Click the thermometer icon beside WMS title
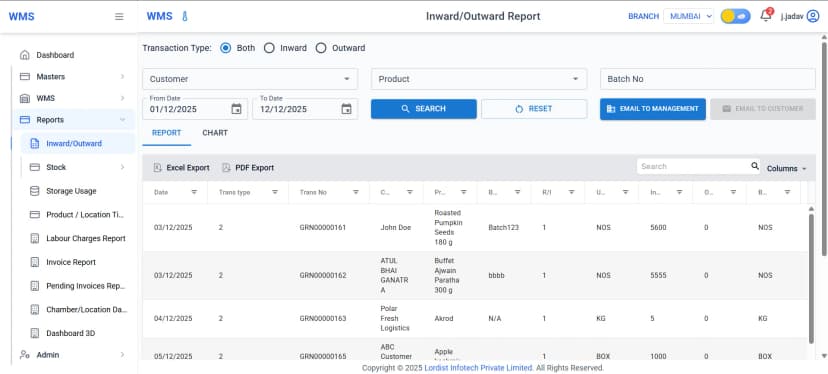This screenshot has width=828, height=374. pyautogui.click(x=184, y=16)
